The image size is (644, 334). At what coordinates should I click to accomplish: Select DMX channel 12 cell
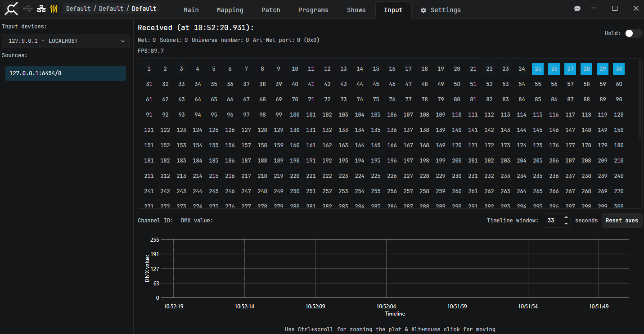coord(327,69)
